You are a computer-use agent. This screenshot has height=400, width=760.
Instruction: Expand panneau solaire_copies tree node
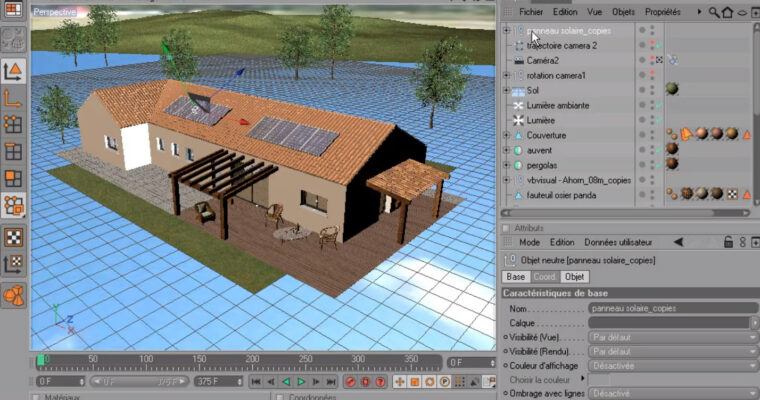[x=507, y=31]
